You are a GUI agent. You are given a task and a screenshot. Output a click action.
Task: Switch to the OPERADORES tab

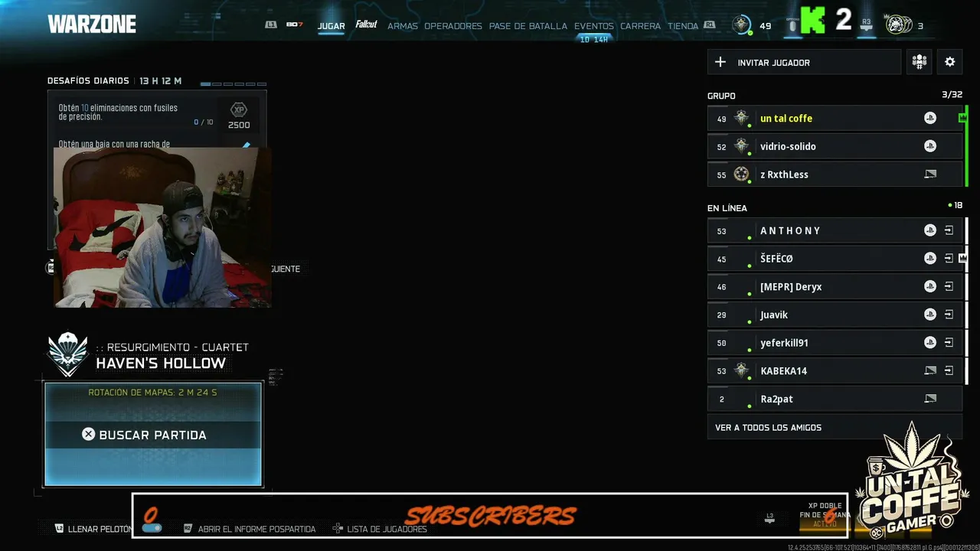click(x=453, y=26)
